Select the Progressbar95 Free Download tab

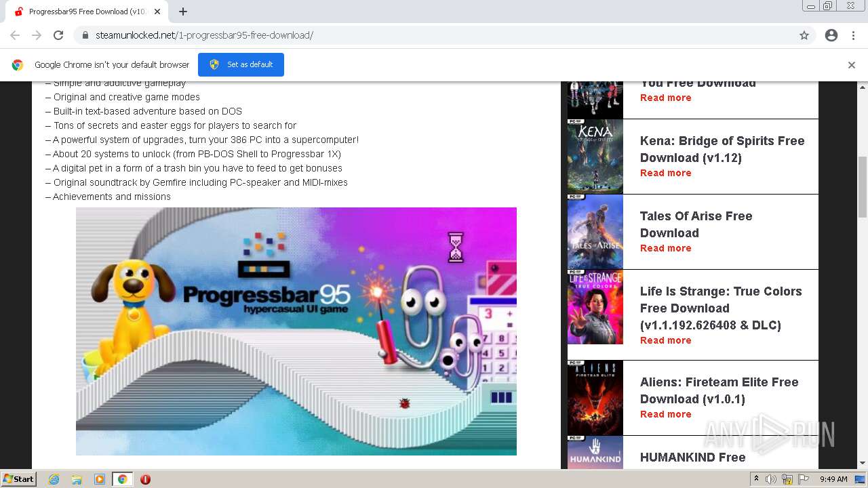[x=87, y=12]
